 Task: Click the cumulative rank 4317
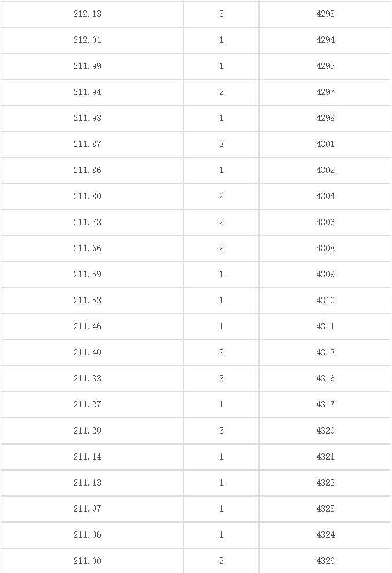tap(326, 405)
